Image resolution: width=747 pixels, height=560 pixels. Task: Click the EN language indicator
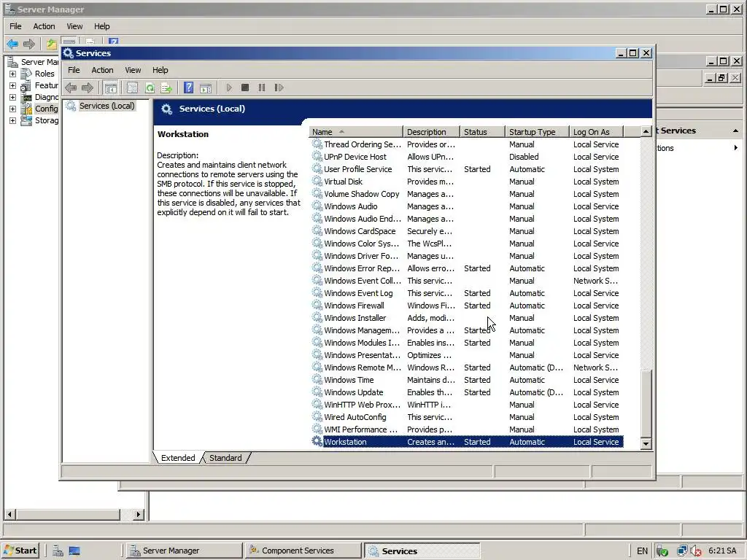point(642,551)
